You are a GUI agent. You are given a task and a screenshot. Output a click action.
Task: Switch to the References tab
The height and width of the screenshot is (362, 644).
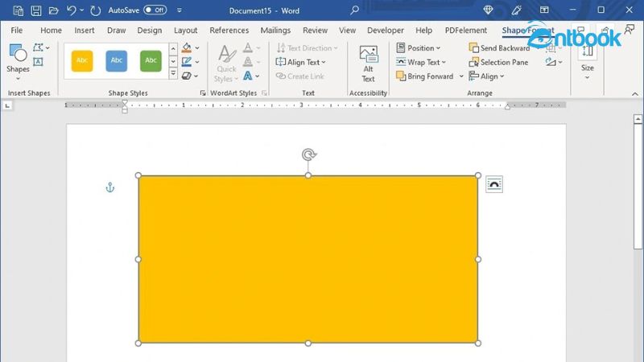[229, 30]
